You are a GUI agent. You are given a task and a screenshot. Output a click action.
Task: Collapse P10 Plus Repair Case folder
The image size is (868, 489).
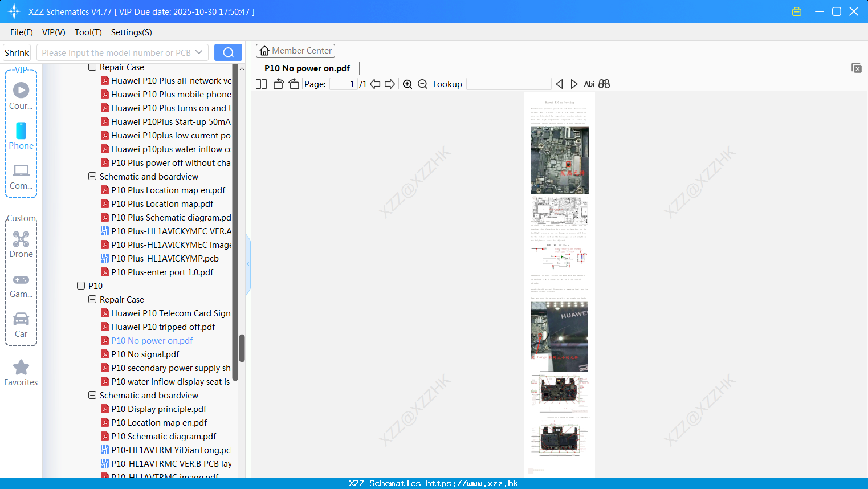[x=92, y=67]
